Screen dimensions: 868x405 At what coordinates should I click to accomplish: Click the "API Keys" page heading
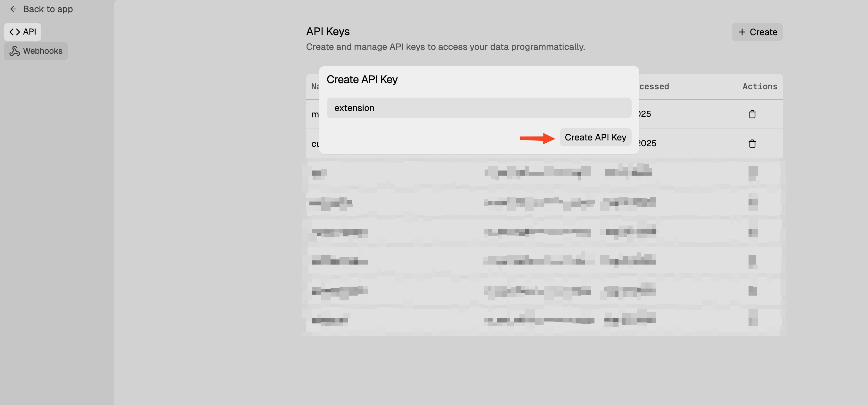point(328,32)
